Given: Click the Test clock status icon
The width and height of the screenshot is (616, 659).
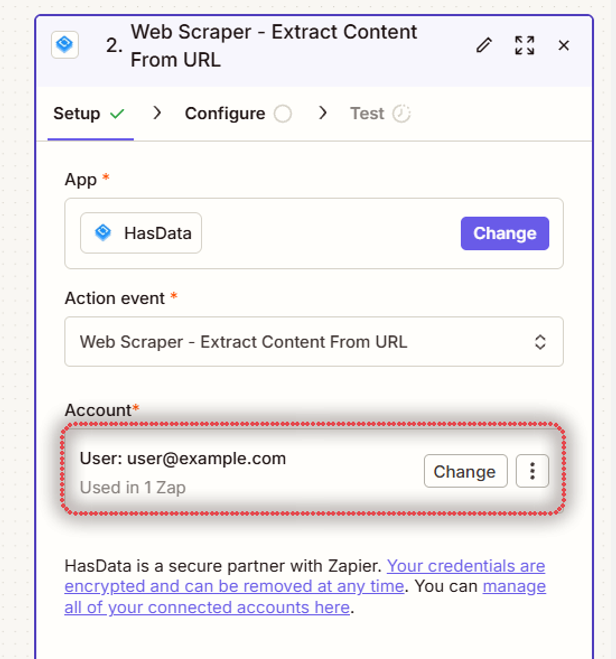Looking at the screenshot, I should (x=401, y=113).
